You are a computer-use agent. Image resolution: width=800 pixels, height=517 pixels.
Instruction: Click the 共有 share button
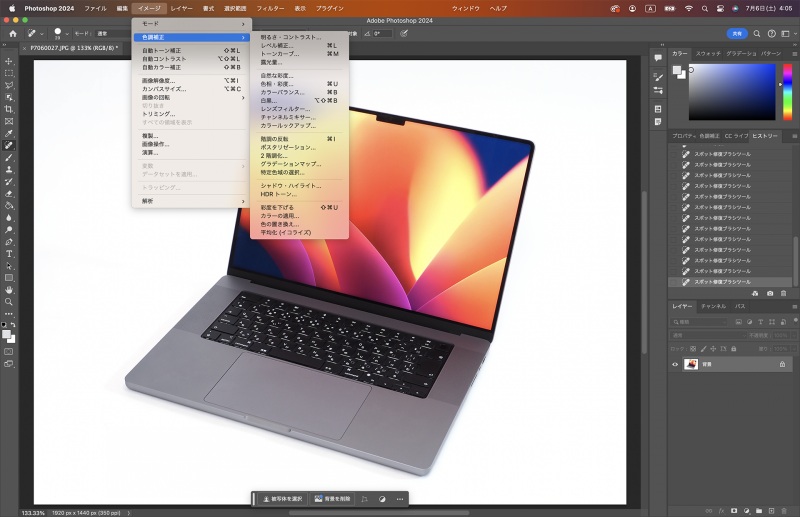pyautogui.click(x=737, y=34)
